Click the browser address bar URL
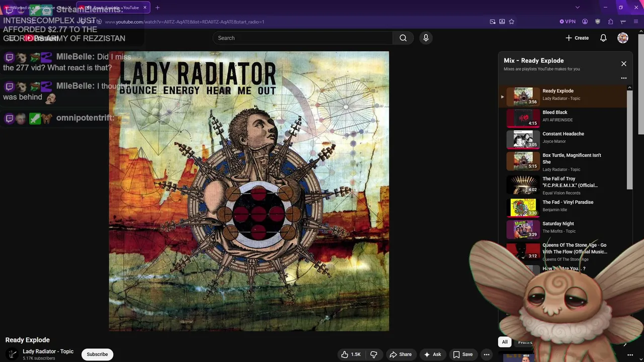This screenshot has width=644, height=362. click(x=184, y=22)
